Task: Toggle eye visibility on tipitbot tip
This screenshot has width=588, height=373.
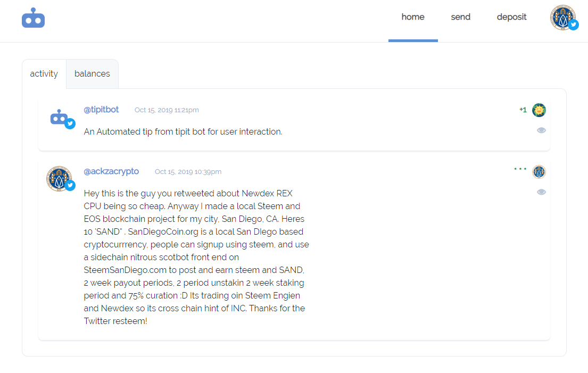Action: point(541,130)
